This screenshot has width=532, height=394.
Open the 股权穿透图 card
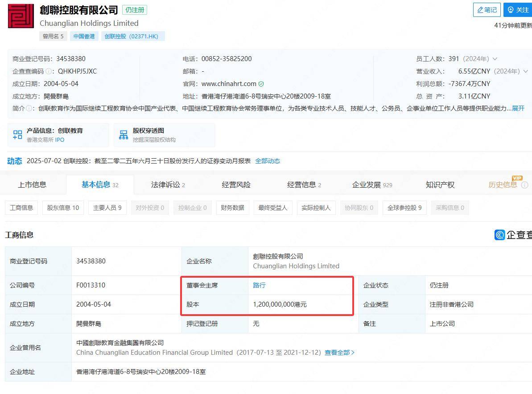(x=164, y=135)
